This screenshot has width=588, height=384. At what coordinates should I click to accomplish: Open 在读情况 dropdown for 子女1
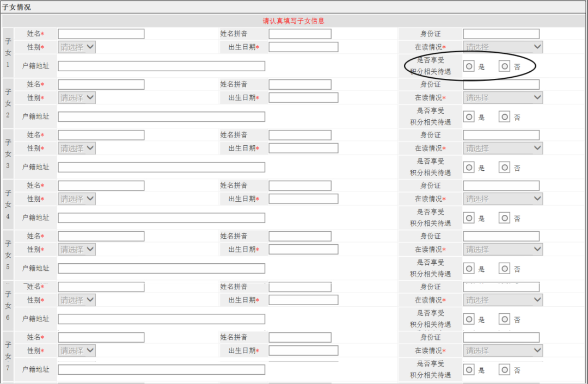(x=503, y=47)
